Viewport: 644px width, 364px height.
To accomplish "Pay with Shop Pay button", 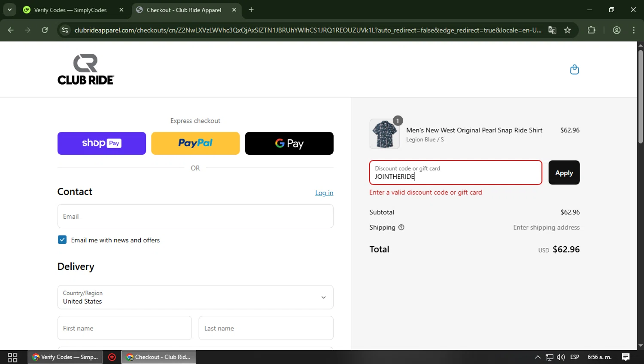I will pos(102,143).
